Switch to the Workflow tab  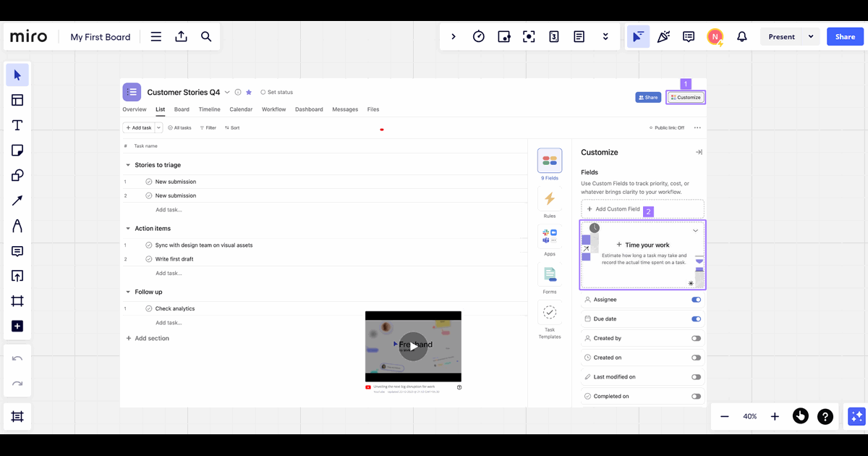274,109
